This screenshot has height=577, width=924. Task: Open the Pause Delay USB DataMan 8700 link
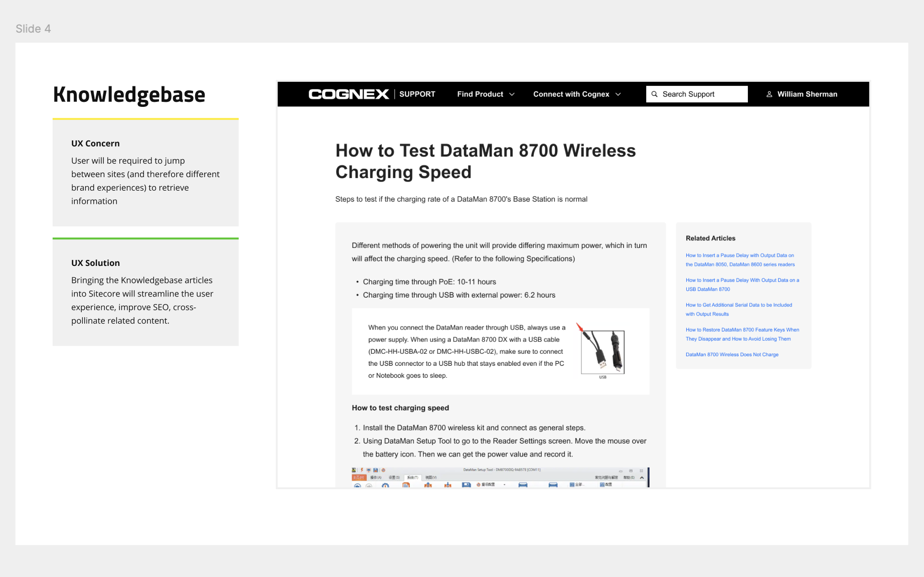742,284
